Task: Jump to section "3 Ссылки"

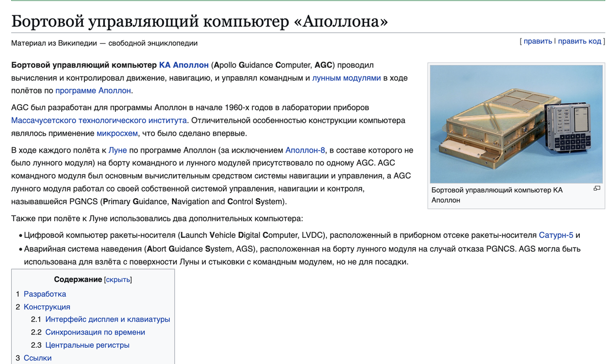Action: tap(34, 358)
